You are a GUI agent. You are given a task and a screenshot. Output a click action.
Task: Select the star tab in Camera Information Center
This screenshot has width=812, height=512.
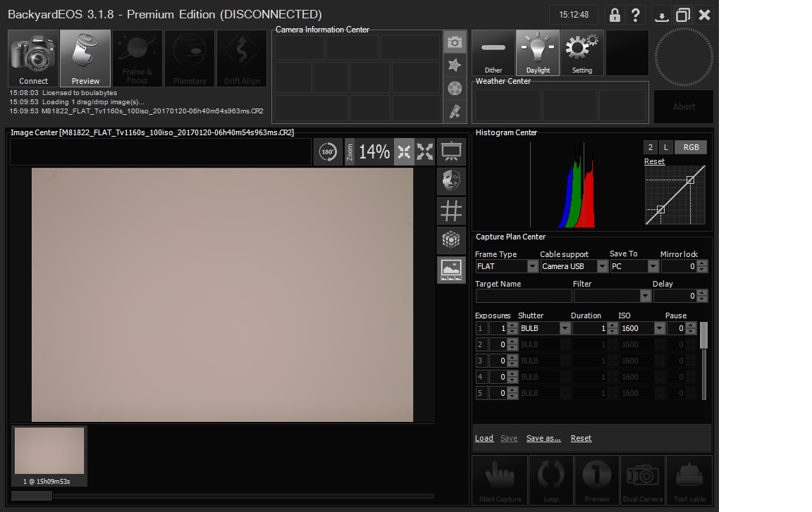tap(455, 65)
